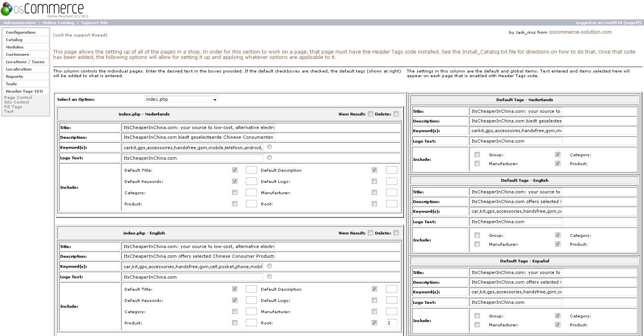Go to Fill Tags submenu
The width and height of the screenshot is (644, 336).
click(x=13, y=107)
